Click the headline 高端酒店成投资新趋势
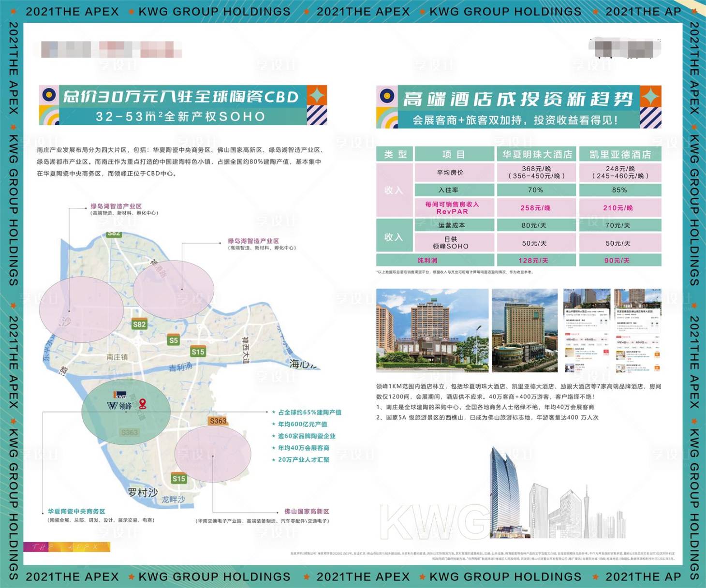The width and height of the screenshot is (706, 588). coord(518,99)
